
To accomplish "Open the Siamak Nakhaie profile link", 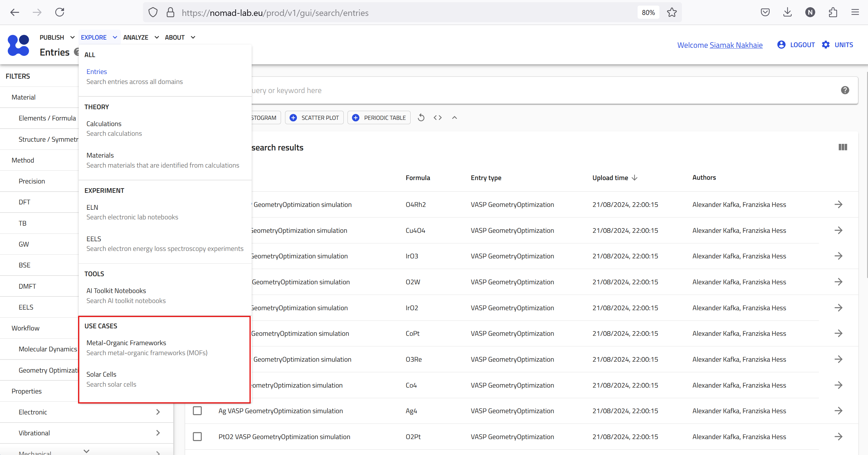I will 736,45.
